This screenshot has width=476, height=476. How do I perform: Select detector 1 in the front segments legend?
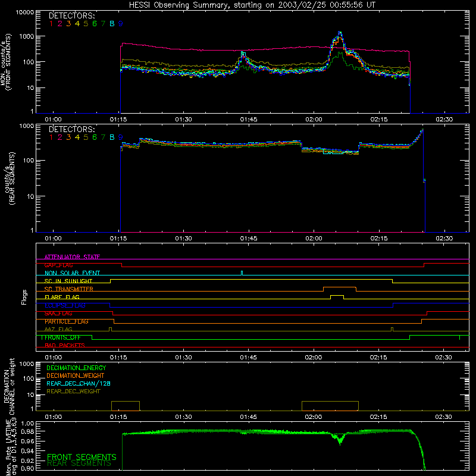point(51,24)
